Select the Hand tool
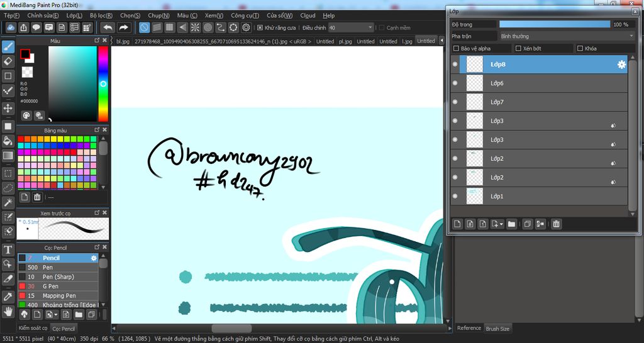Image resolution: width=644 pixels, height=343 pixels. [8, 312]
